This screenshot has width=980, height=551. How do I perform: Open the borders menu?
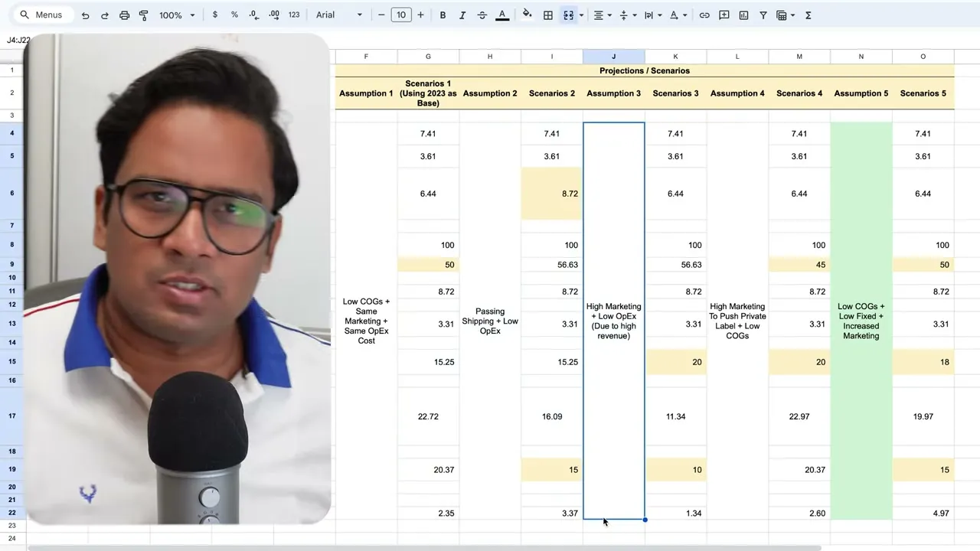[548, 15]
